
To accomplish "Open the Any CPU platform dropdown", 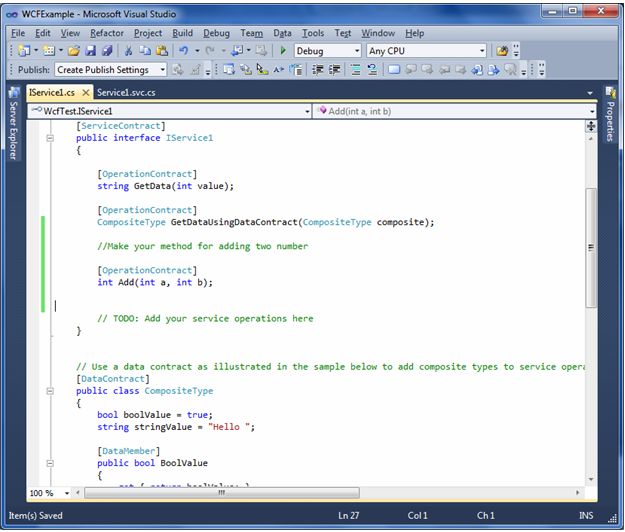I will coord(481,51).
